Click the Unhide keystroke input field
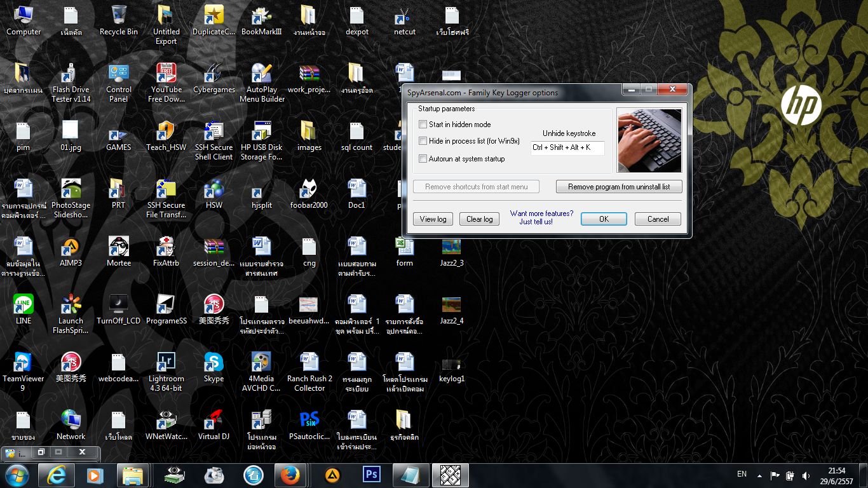 pos(567,147)
